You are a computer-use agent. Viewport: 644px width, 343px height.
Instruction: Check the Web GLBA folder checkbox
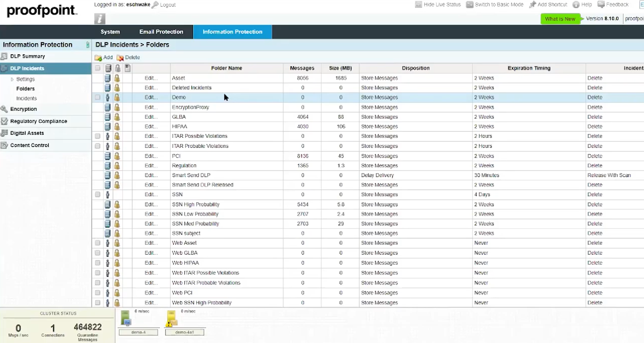98,253
